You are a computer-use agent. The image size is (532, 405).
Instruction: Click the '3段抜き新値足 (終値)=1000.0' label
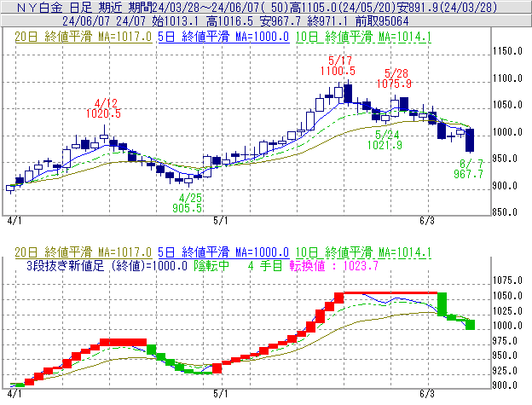pos(107,265)
